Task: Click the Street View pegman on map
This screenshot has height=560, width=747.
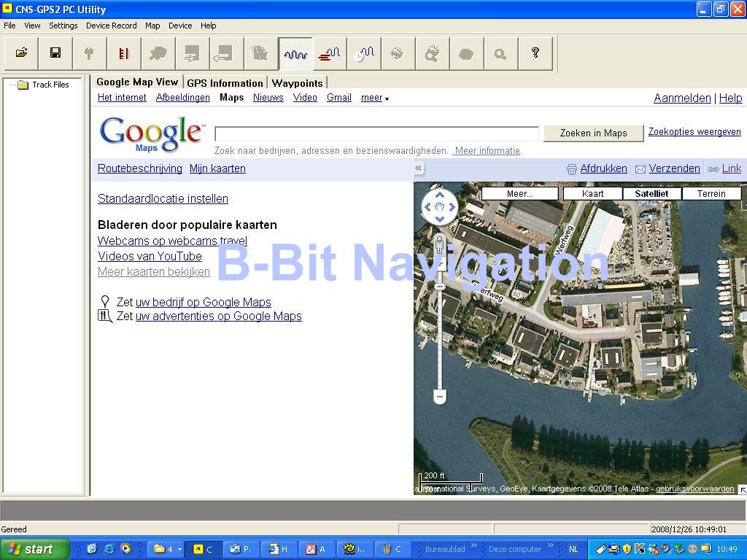Action: (x=439, y=245)
